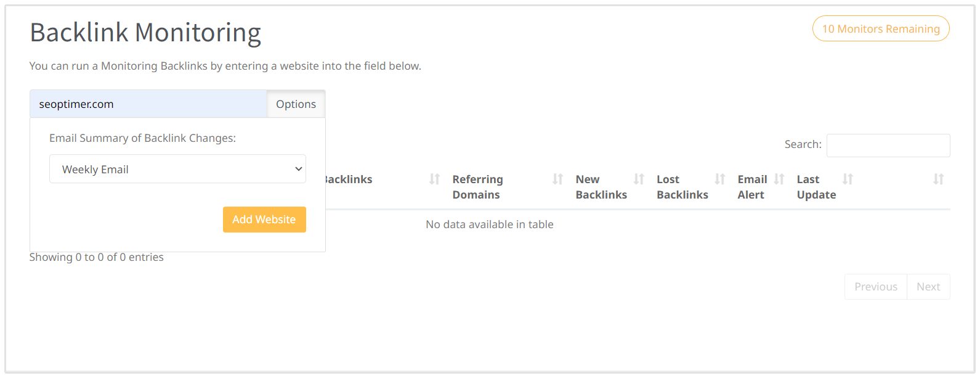The width and height of the screenshot is (980, 378).
Task: Click sort arrows next to Email Alert
Action: (779, 179)
